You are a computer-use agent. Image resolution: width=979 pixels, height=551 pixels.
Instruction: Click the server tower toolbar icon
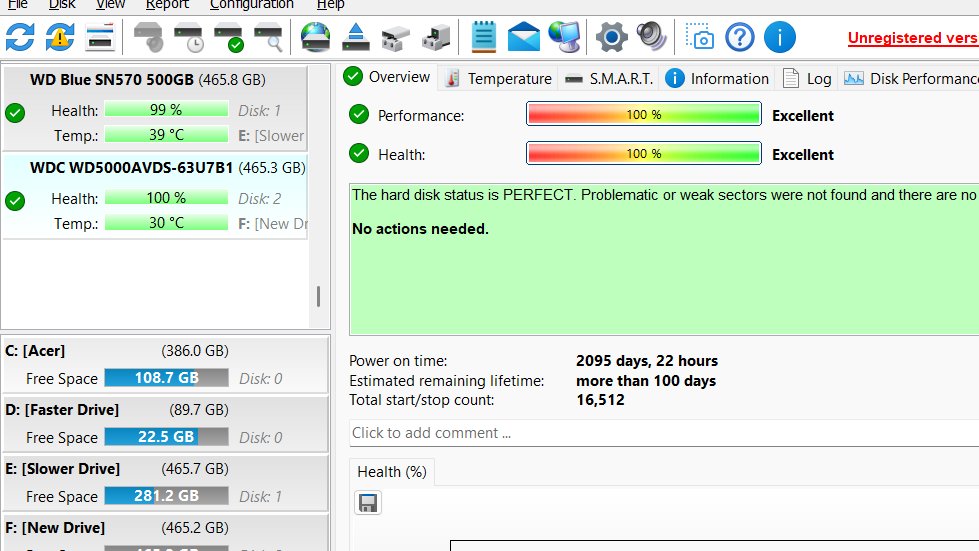(436, 37)
